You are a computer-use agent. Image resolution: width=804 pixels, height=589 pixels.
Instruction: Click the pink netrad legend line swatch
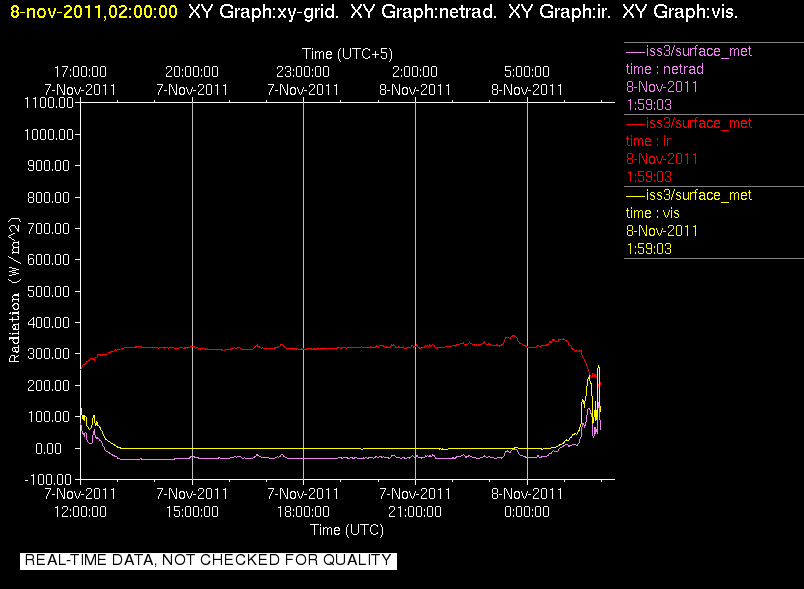click(x=635, y=51)
